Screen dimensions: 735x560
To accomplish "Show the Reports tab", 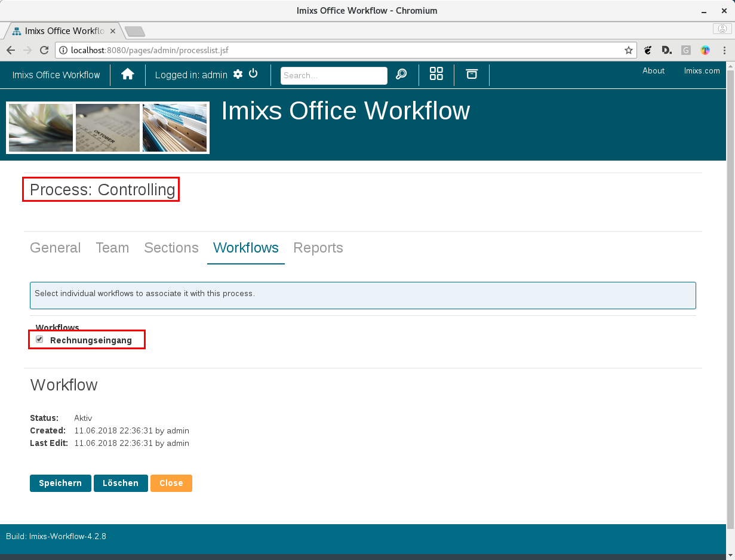I will [x=318, y=248].
